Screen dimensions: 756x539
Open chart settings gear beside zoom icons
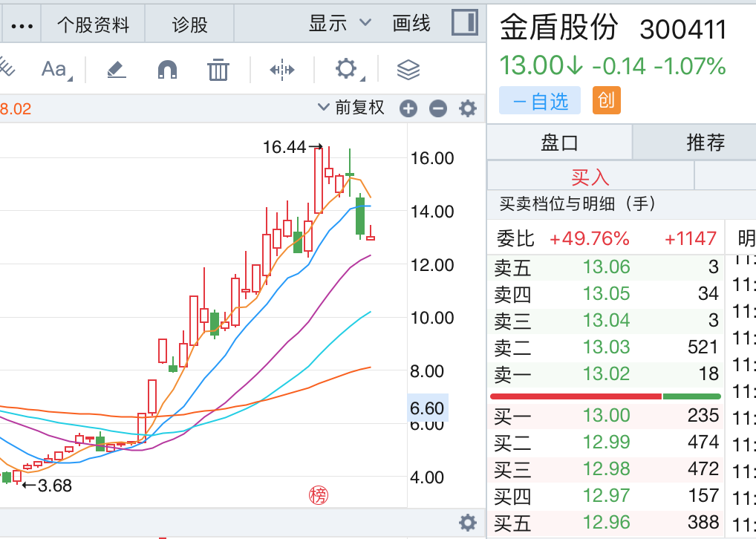467,109
